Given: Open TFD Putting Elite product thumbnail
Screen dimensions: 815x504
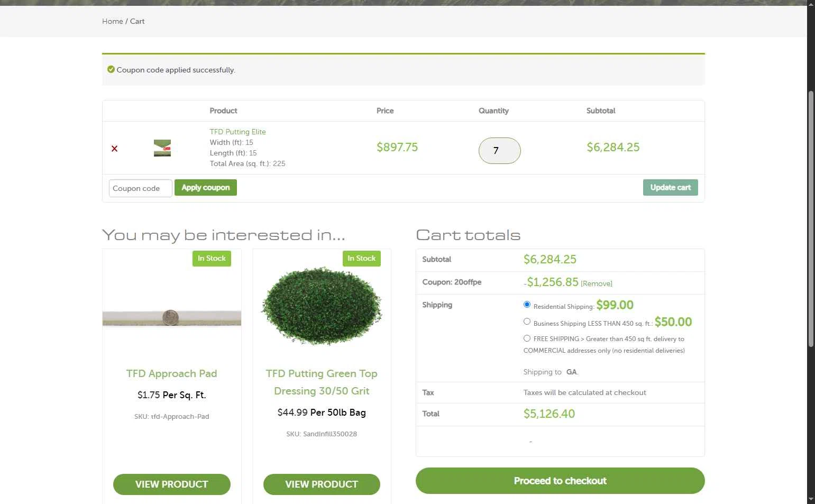Looking at the screenshot, I should 162,148.
